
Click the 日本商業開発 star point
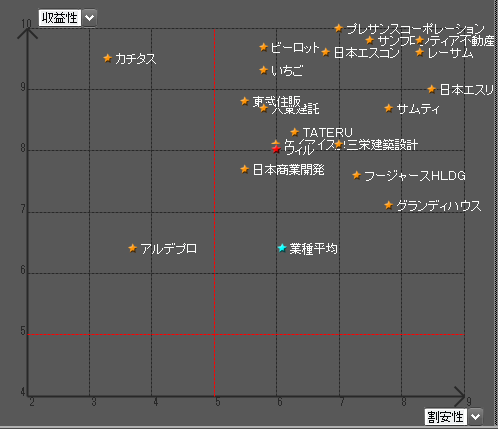coord(244,169)
